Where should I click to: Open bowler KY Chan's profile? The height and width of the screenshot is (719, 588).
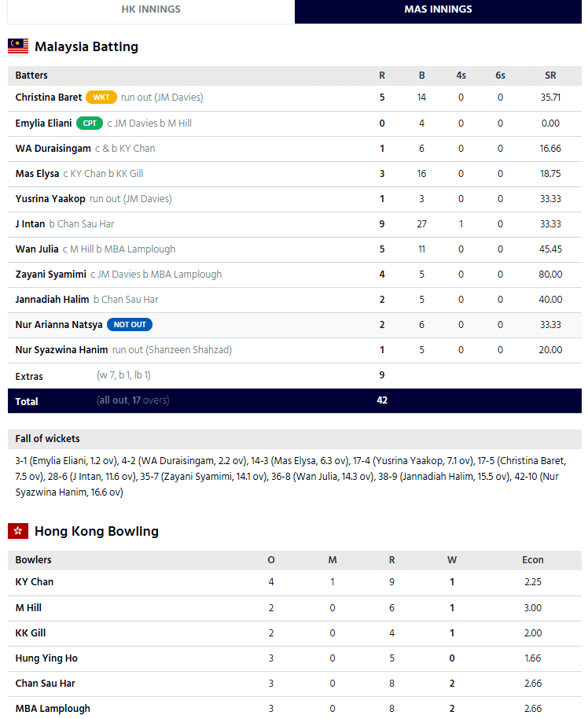tap(35, 582)
